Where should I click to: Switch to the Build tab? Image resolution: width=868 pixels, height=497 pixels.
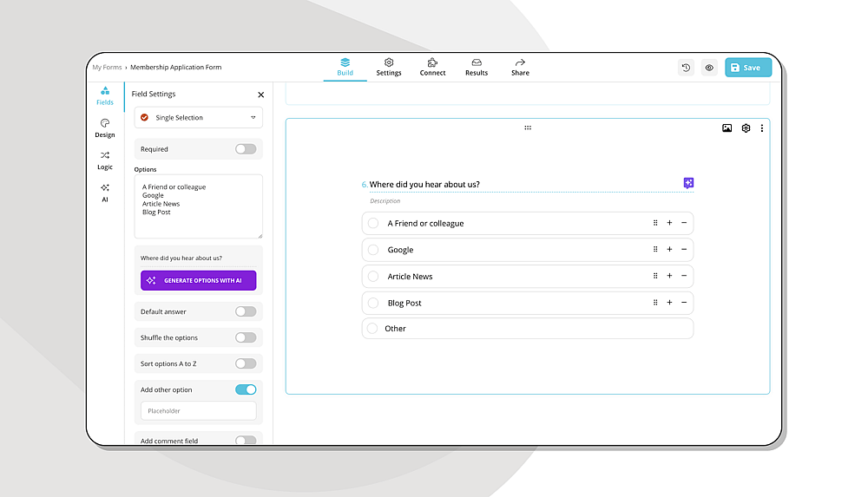345,67
